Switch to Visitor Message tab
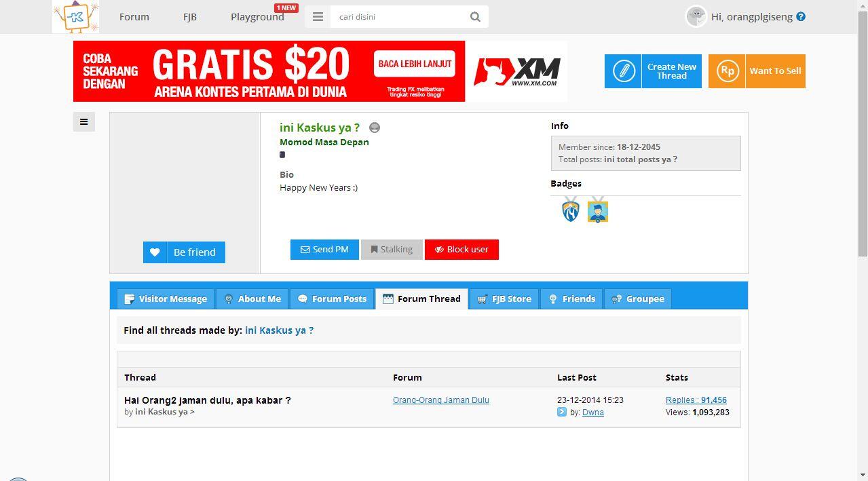This screenshot has width=868, height=481. (x=166, y=299)
